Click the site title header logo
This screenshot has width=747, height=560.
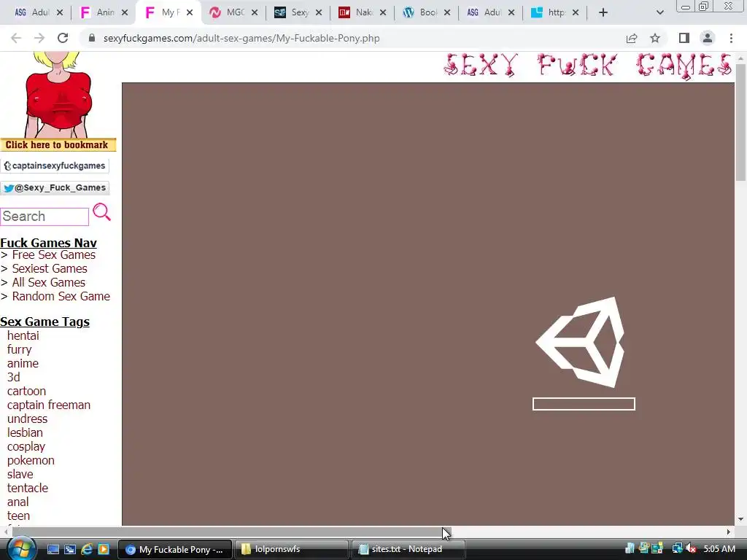coord(588,65)
